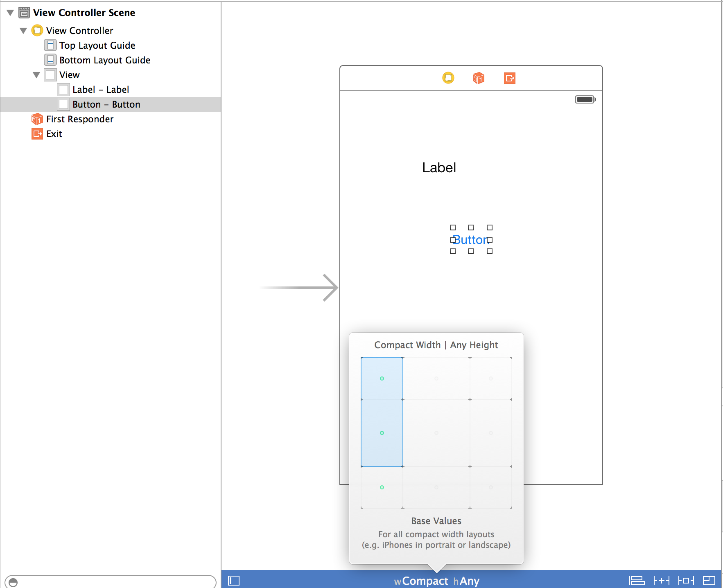The width and height of the screenshot is (723, 588).
Task: Click the Top Layout Guide icon
Action: click(x=50, y=45)
